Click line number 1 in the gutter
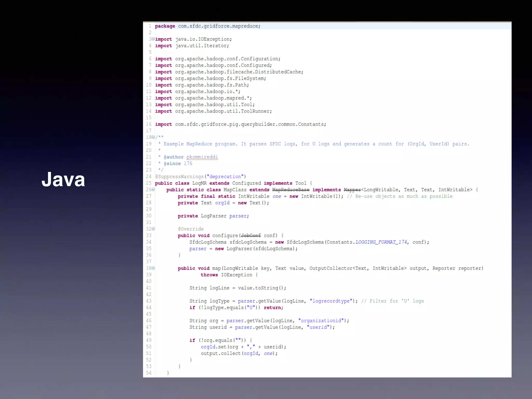Viewport: 532px width, 399px height. click(x=150, y=26)
